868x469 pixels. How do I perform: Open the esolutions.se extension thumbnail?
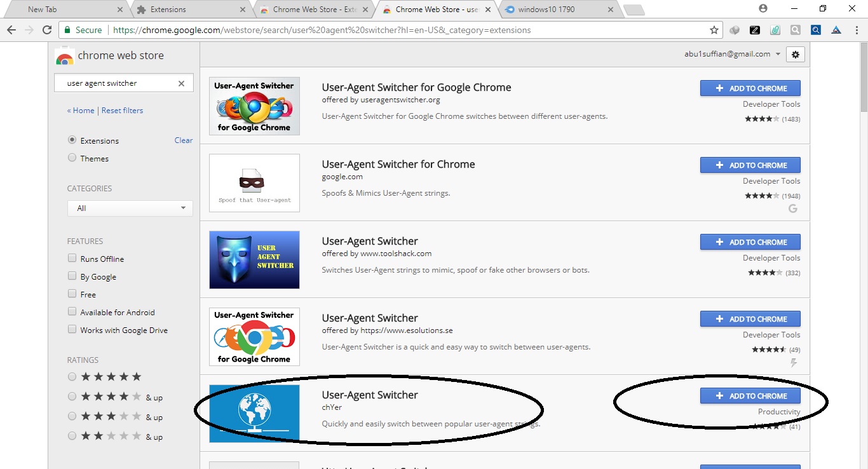click(254, 337)
